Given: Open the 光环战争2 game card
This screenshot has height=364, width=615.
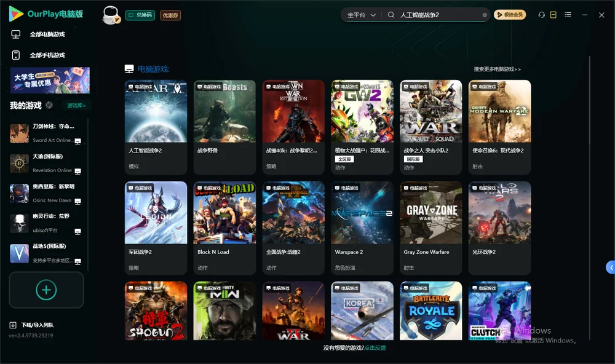Looking at the screenshot, I should (499, 228).
